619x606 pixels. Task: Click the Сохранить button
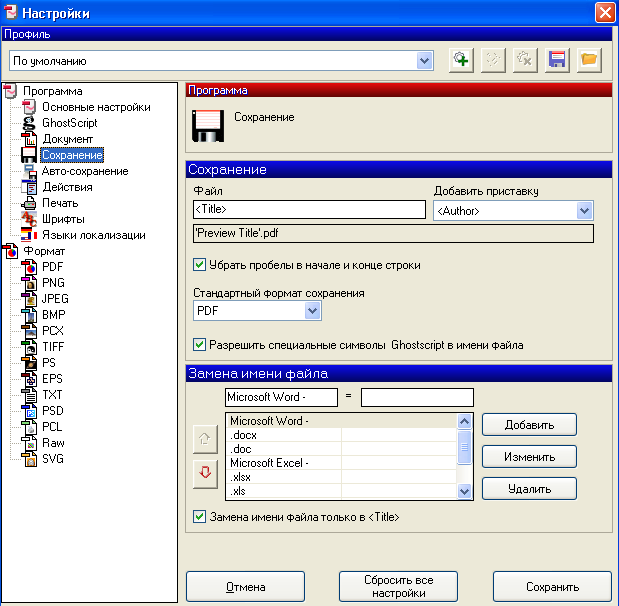pos(552,587)
